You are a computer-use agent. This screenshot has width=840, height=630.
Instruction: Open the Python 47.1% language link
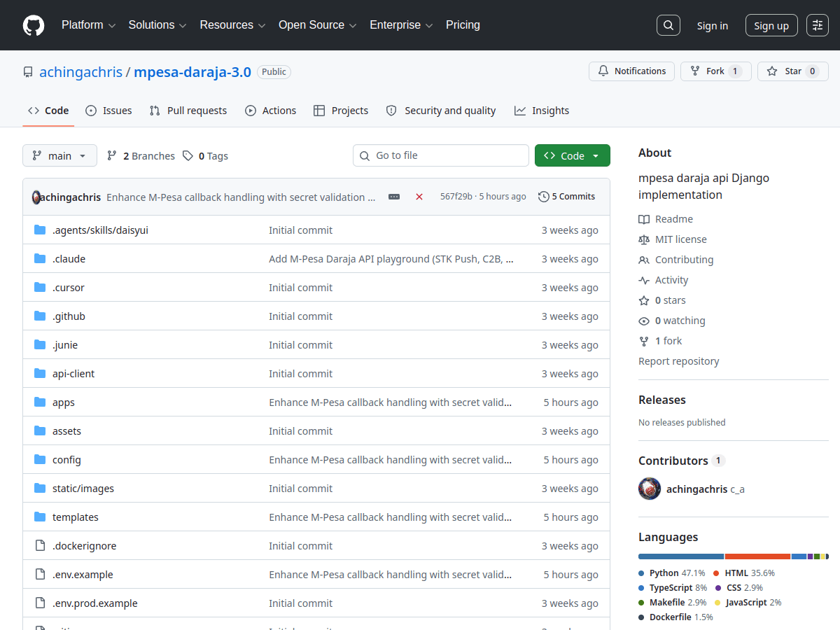pyautogui.click(x=672, y=573)
